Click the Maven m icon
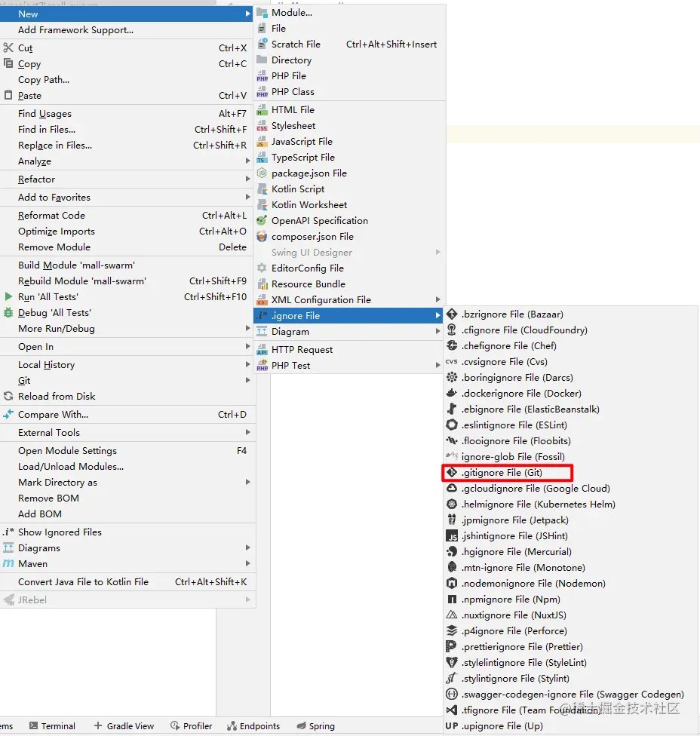 8,563
